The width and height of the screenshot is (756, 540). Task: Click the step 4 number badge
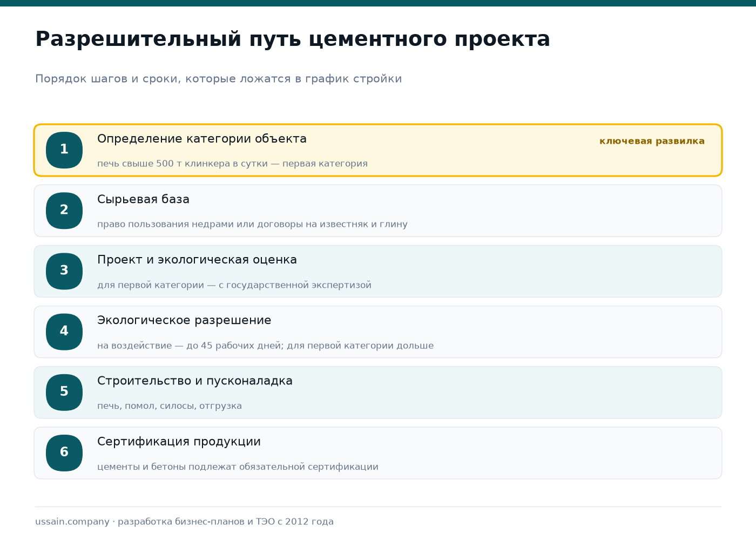64,332
